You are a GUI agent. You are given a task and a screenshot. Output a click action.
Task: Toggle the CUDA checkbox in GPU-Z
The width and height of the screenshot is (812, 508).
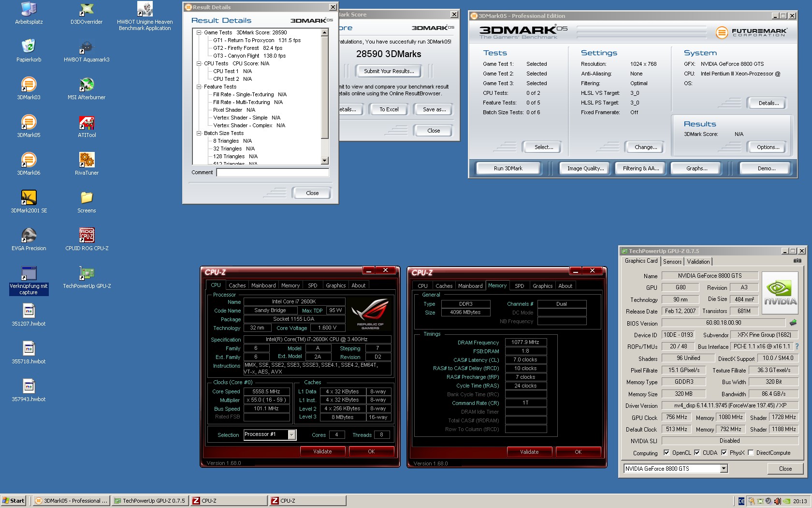coord(697,453)
